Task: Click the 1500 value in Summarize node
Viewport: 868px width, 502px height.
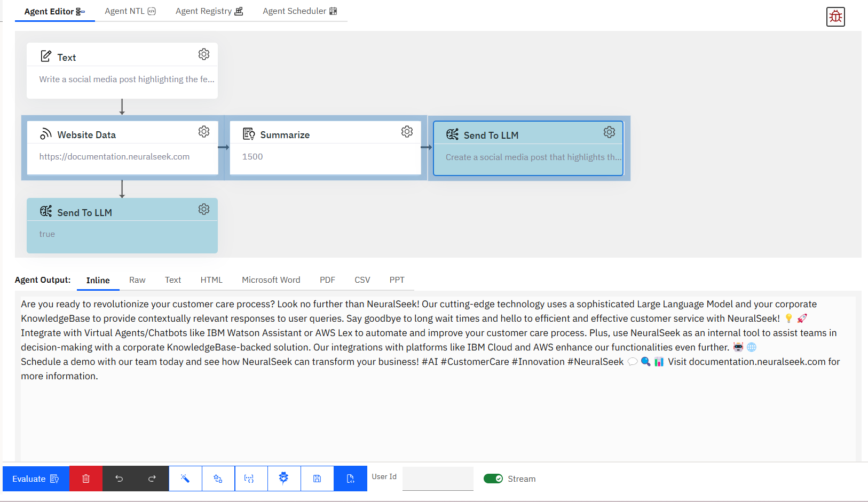Action: pos(252,157)
